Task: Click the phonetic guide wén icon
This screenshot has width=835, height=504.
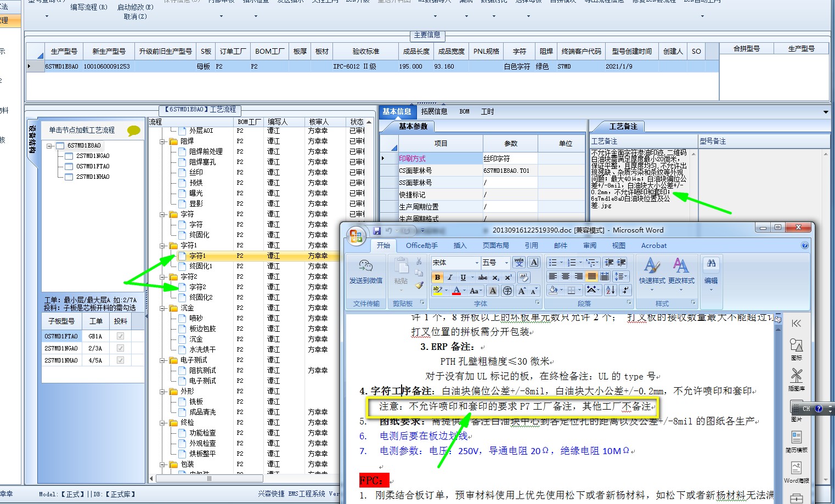Action: 519,262
